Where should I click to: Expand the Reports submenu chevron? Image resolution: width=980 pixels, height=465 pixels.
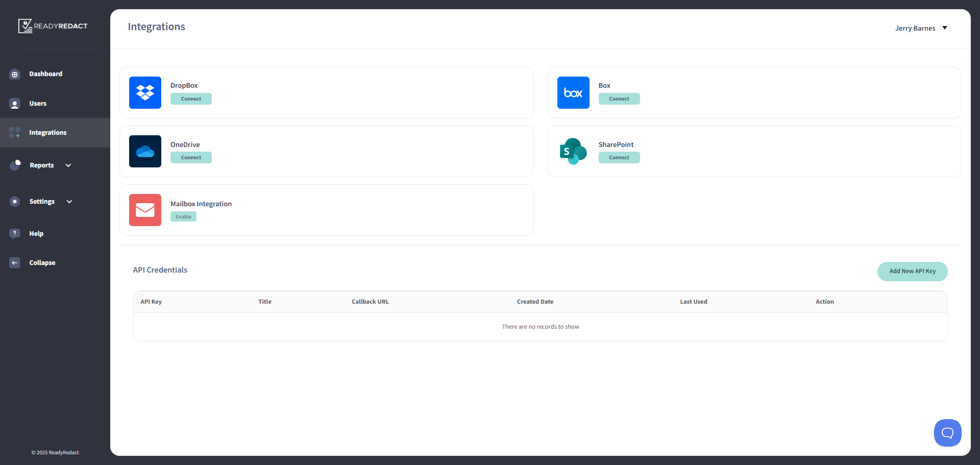tap(68, 165)
